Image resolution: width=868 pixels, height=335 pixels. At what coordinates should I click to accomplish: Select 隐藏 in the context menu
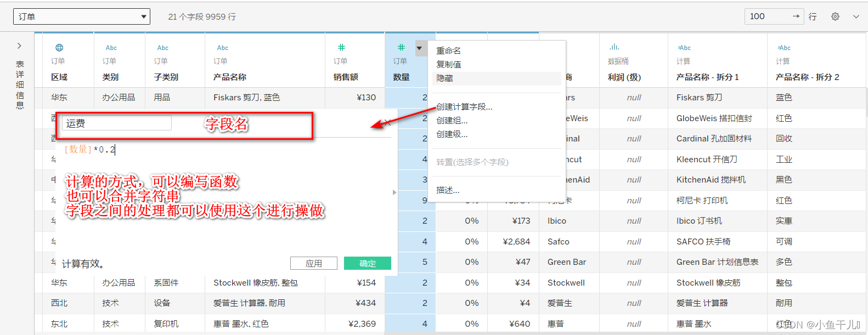pos(445,78)
